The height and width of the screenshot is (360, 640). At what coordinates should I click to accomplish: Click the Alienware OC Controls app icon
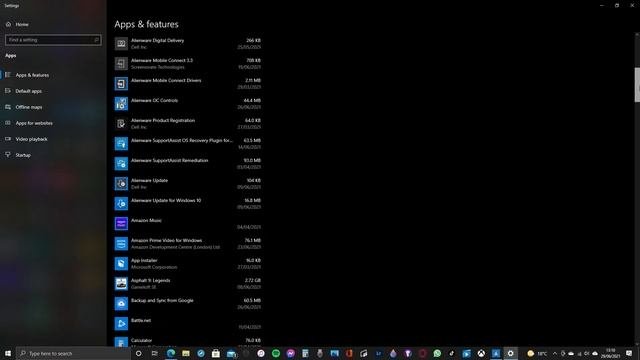pyautogui.click(x=121, y=104)
